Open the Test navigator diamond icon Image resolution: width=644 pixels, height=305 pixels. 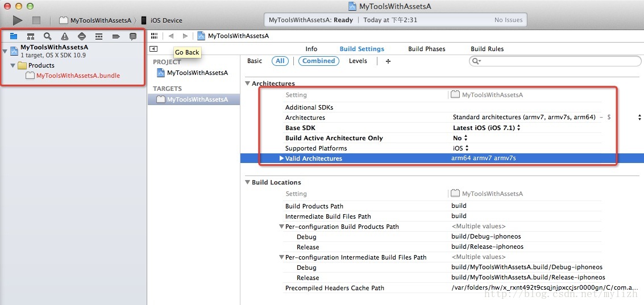click(x=82, y=36)
